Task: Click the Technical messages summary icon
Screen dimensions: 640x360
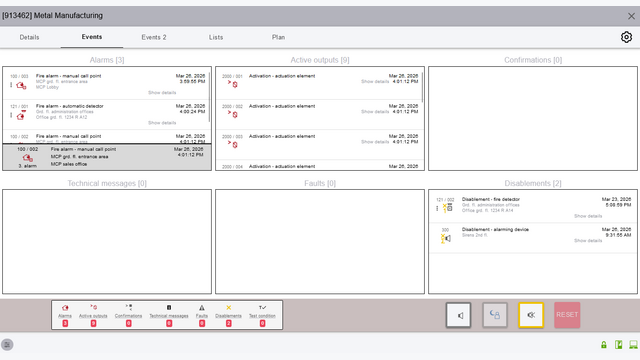Action: point(169,307)
